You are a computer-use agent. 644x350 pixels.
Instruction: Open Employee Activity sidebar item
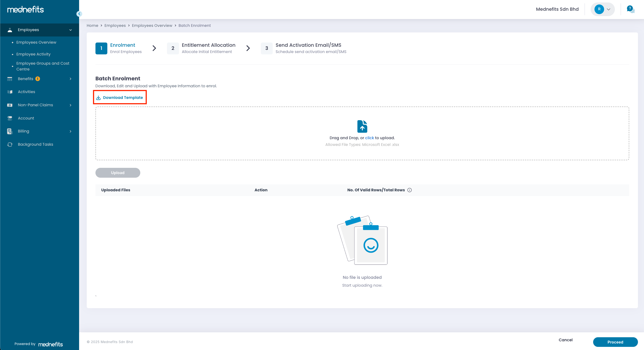[33, 54]
